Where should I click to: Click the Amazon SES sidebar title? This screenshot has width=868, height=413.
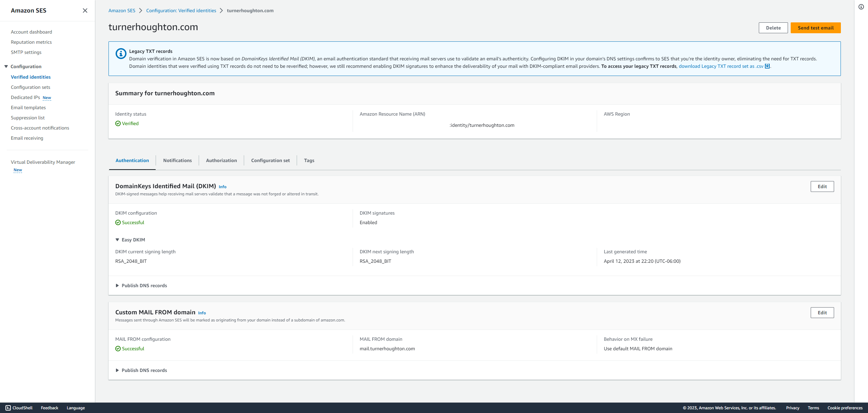click(x=28, y=11)
